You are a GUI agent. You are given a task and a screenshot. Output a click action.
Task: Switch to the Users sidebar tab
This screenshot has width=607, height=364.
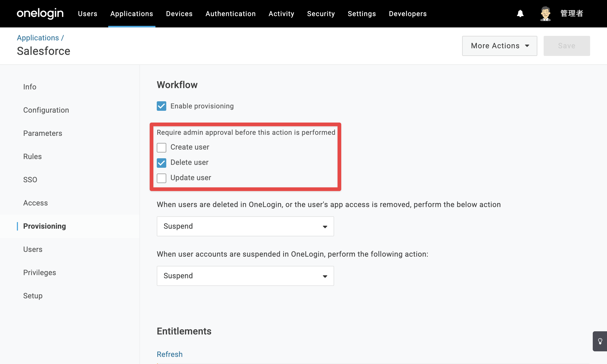pos(33,249)
